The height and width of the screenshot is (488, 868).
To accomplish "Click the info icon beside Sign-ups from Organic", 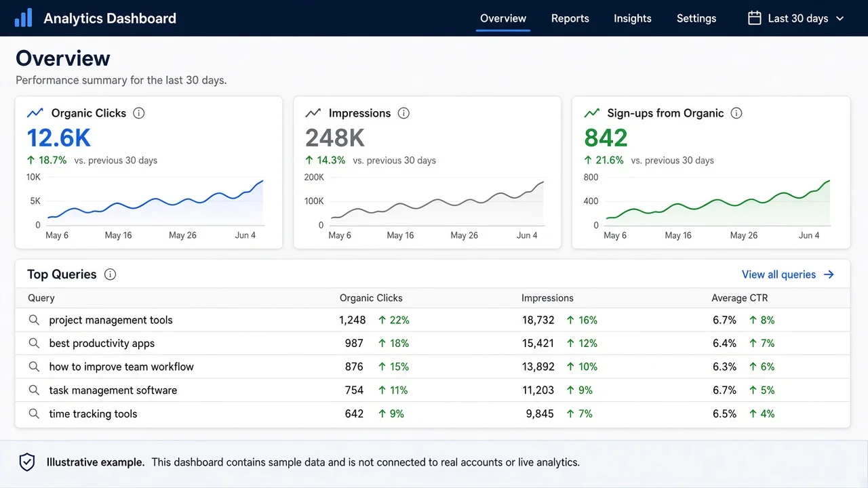I will [x=736, y=113].
